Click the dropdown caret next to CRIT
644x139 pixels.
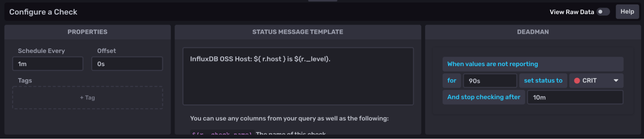[616, 81]
